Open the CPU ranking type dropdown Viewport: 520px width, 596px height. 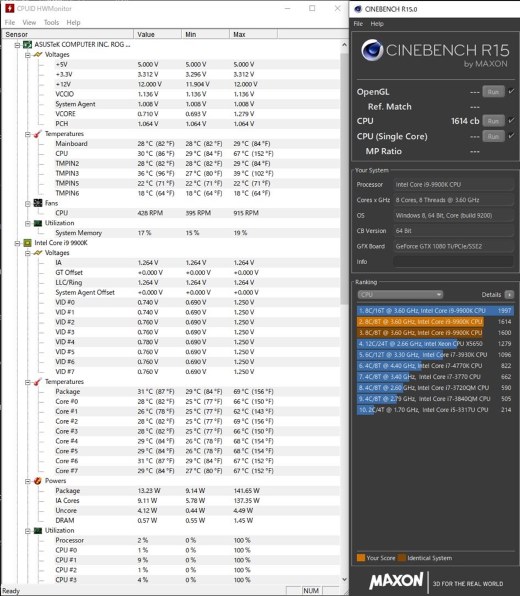click(400, 295)
